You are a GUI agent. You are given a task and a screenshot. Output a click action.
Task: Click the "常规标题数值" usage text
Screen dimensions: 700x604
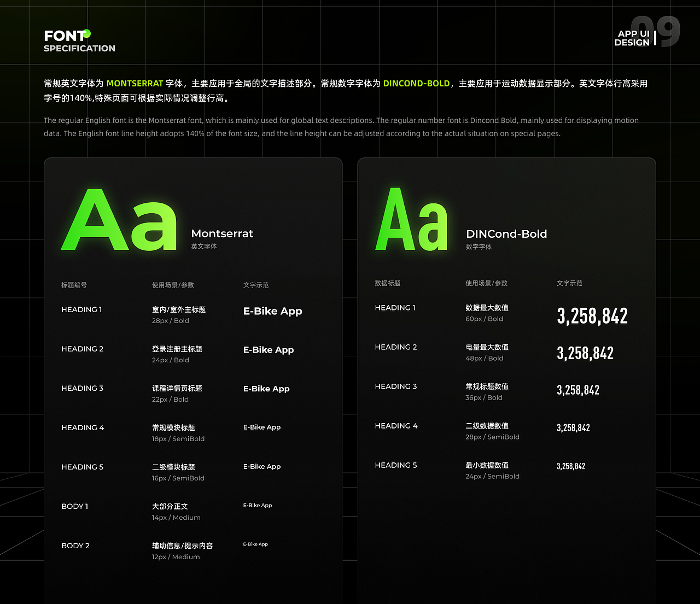(x=487, y=386)
